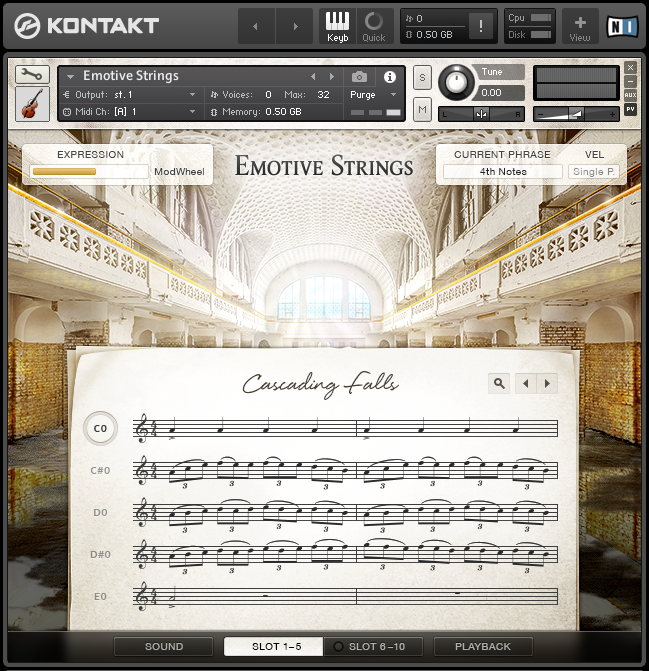Screen dimensions: 649x671
Task: Select next preset arrow beside Emotive Strings
Action: coord(332,77)
